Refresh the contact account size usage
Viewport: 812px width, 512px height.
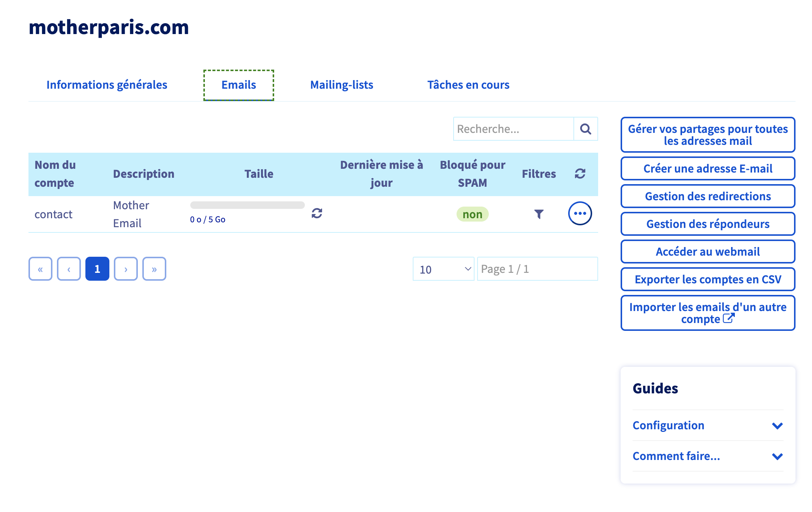point(317,213)
